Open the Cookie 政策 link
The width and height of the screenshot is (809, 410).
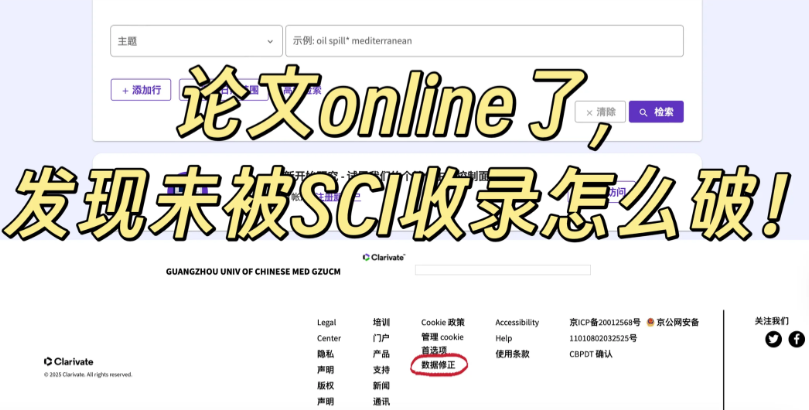443,322
